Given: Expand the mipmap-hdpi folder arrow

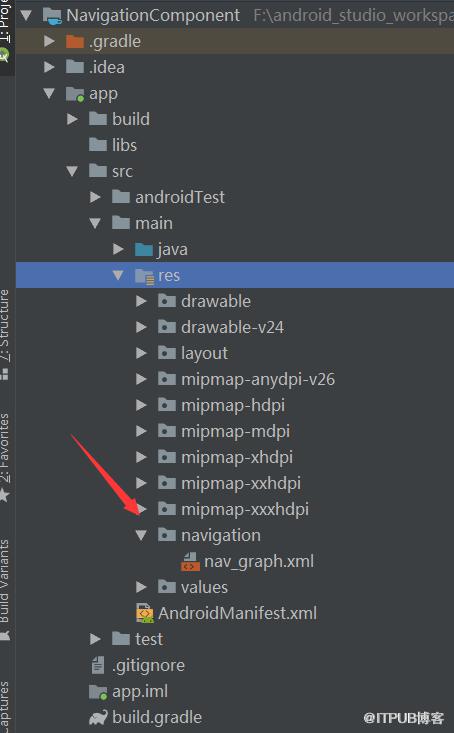Looking at the screenshot, I should click(141, 405).
